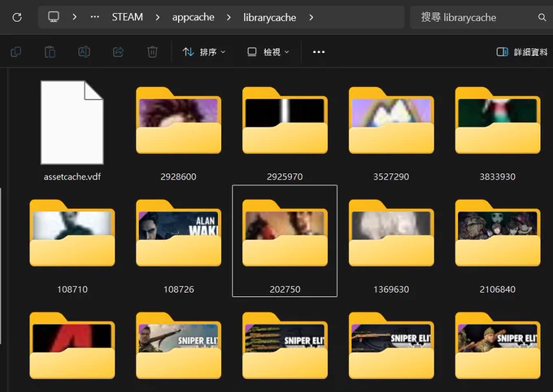Navigate to STEAM in the breadcrumb
Screen dimensions: 553x392
(128, 17)
